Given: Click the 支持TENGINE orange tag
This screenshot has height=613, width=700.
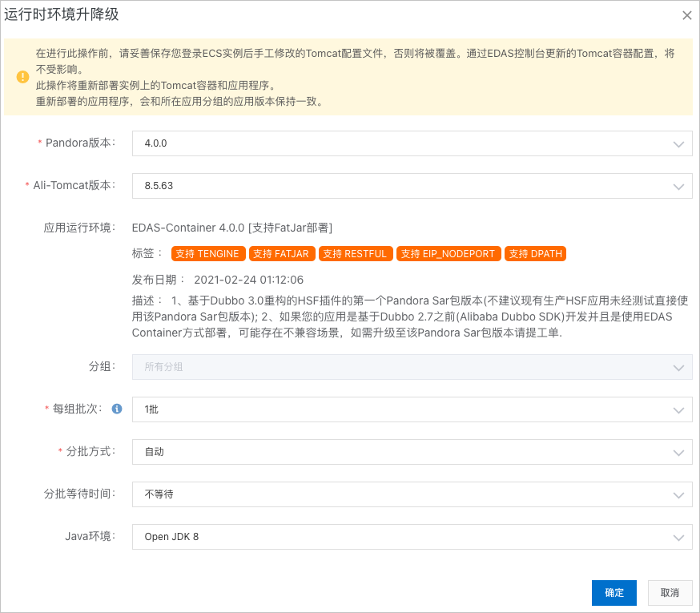Looking at the screenshot, I should [207, 253].
